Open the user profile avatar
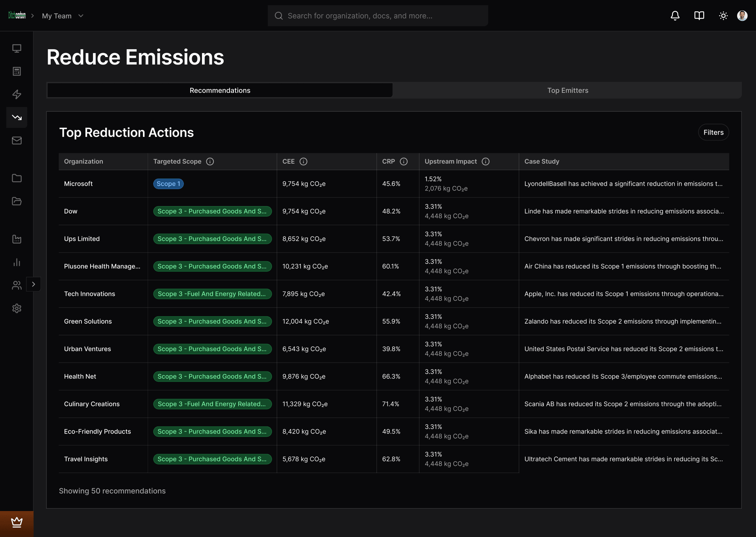Screen dimensions: 756x537 coord(742,16)
